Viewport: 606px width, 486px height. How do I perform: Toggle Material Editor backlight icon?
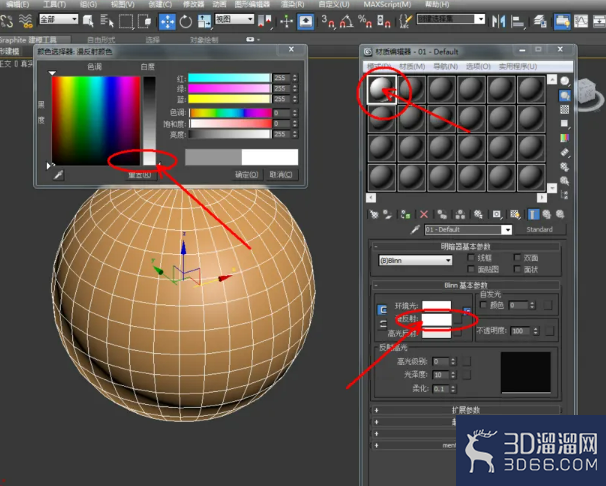point(565,96)
